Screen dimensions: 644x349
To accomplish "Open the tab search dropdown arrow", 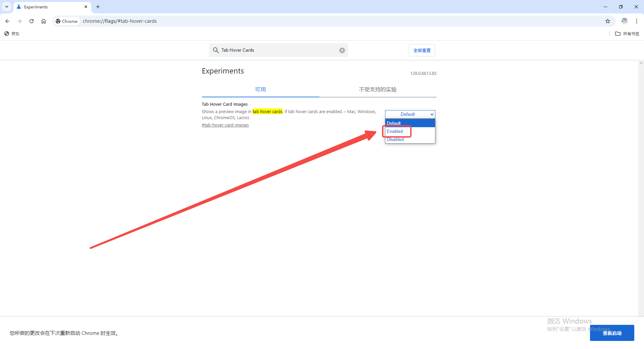I will [x=7, y=7].
